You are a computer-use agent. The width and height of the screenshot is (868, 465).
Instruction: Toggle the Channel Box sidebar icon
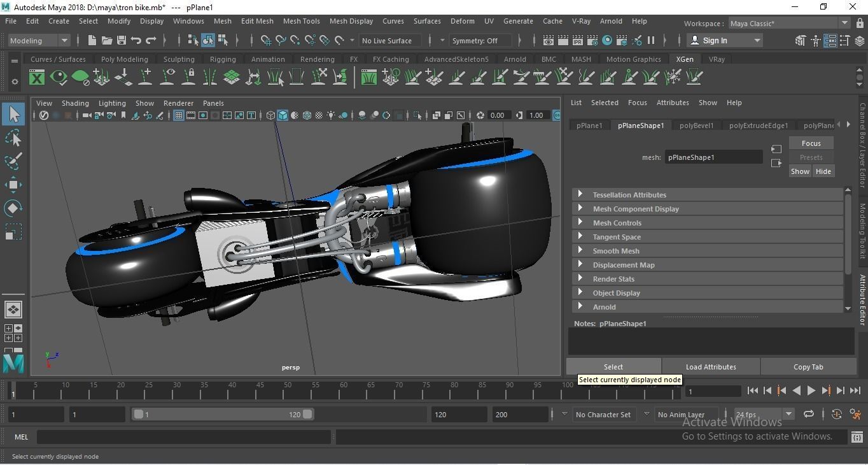pyautogui.click(x=860, y=41)
